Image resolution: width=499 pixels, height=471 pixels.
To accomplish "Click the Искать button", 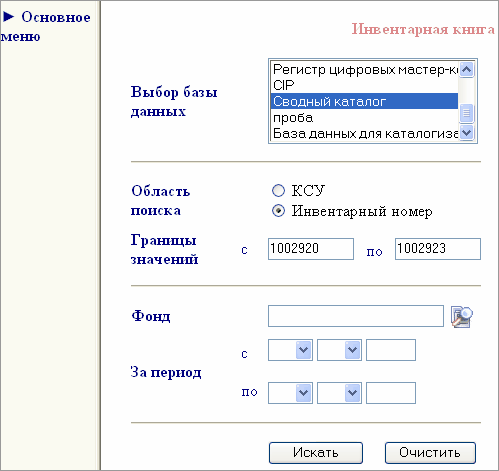I will 316,453.
